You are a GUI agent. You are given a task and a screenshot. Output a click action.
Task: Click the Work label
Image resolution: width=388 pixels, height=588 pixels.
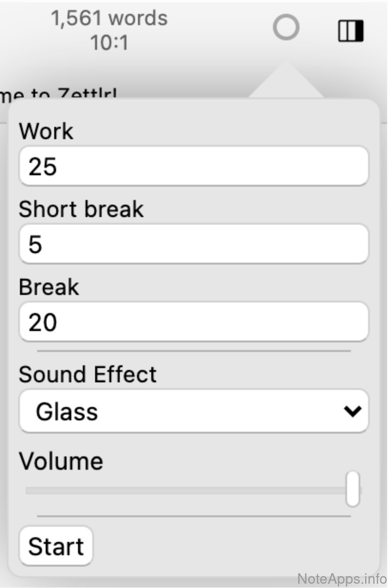click(46, 131)
